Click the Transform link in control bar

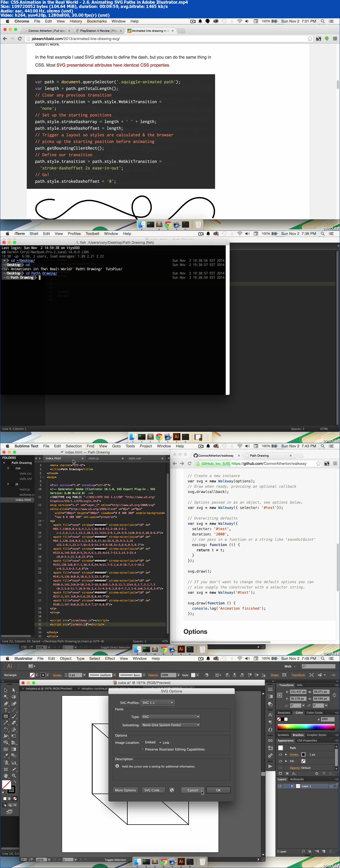(298, 675)
